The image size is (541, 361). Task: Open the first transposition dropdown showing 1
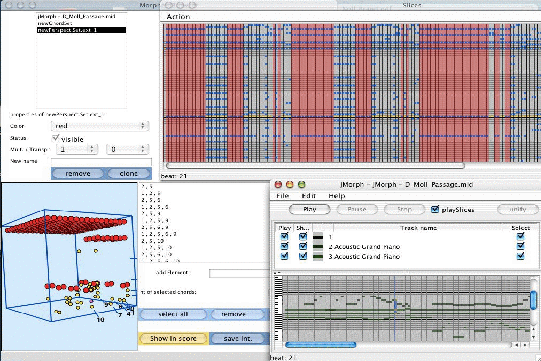77,149
